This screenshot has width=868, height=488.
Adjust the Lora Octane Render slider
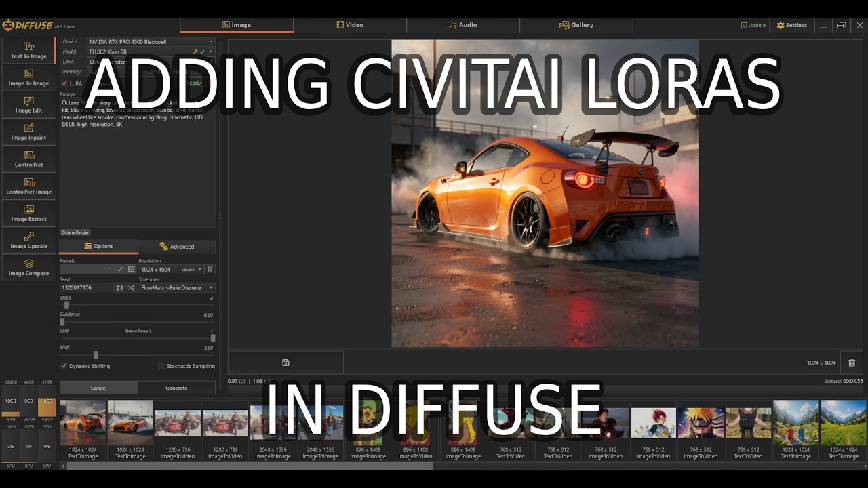point(137,338)
